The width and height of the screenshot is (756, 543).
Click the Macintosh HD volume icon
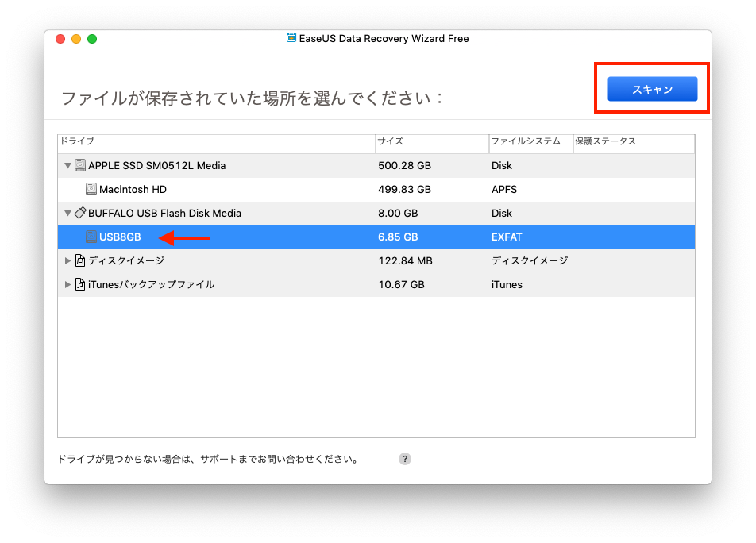tap(91, 190)
